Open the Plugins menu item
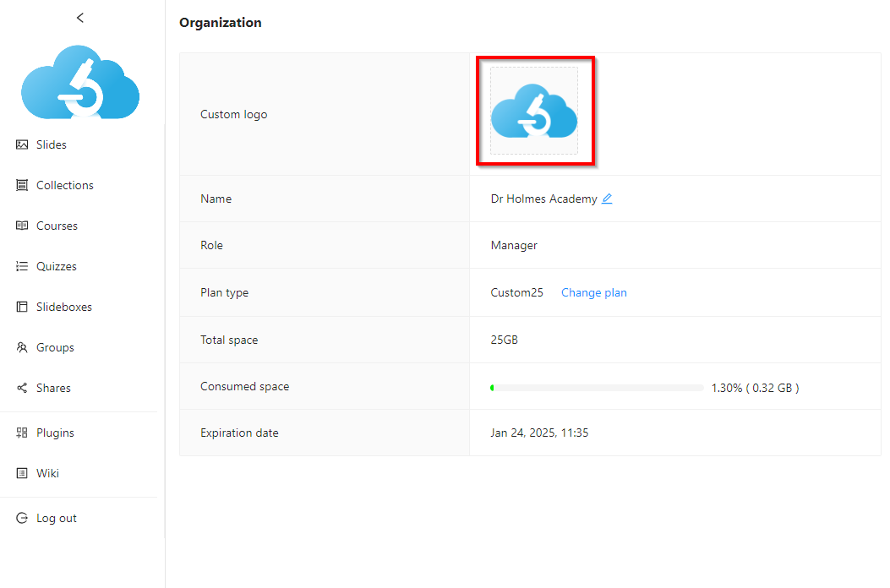890x588 pixels. tap(55, 433)
